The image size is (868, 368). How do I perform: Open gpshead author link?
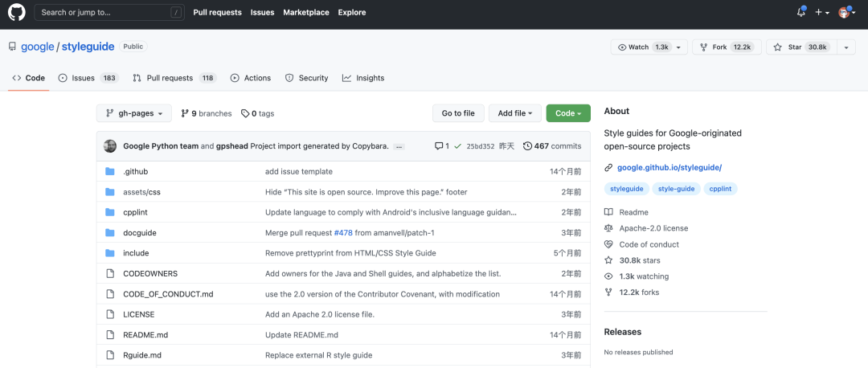coord(232,146)
